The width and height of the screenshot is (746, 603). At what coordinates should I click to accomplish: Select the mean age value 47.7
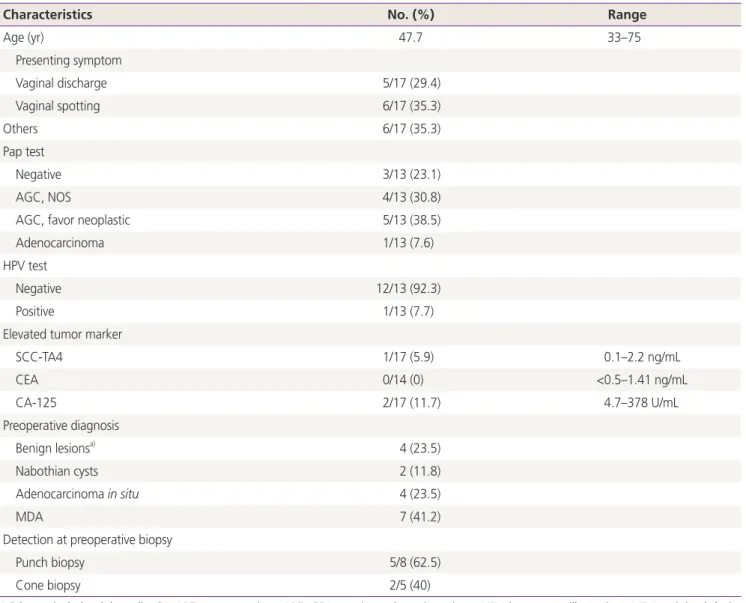(411, 37)
